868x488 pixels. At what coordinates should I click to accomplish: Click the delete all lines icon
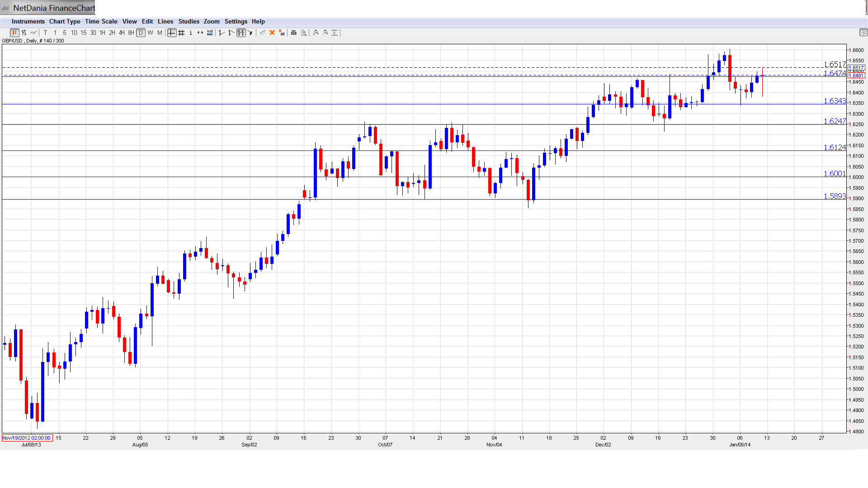click(282, 33)
